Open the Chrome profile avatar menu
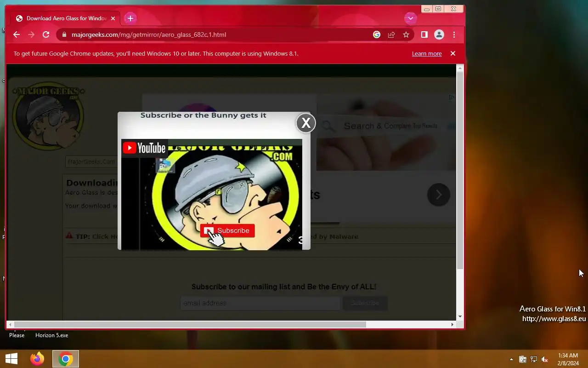 [x=439, y=34]
